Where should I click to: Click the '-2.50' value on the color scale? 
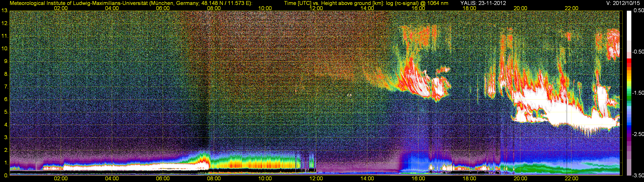point(638,134)
